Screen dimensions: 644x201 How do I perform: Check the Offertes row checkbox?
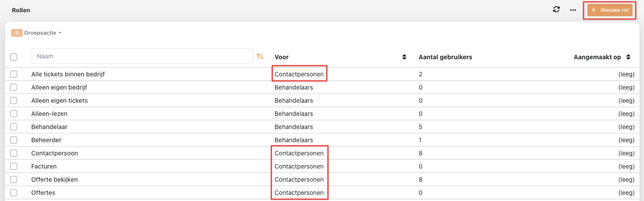point(14,193)
